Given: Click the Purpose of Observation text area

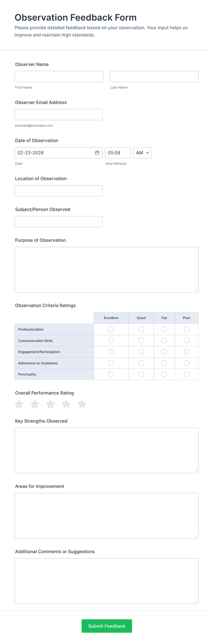Looking at the screenshot, I should click(x=106, y=269).
